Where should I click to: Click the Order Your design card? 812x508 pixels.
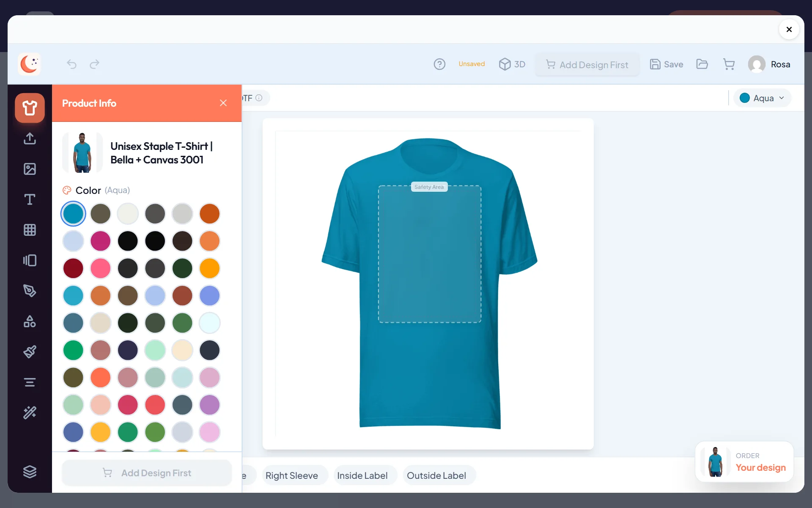pyautogui.click(x=744, y=462)
